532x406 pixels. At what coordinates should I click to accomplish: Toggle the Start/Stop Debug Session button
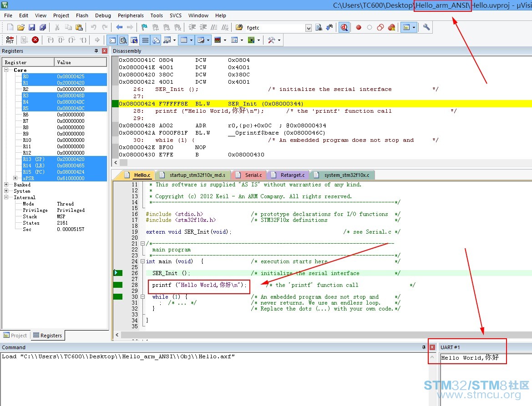[x=344, y=27]
